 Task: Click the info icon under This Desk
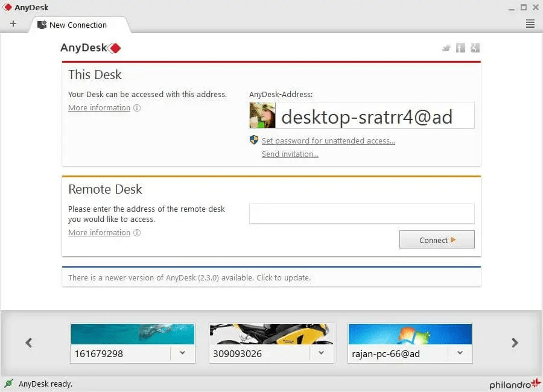(x=136, y=108)
